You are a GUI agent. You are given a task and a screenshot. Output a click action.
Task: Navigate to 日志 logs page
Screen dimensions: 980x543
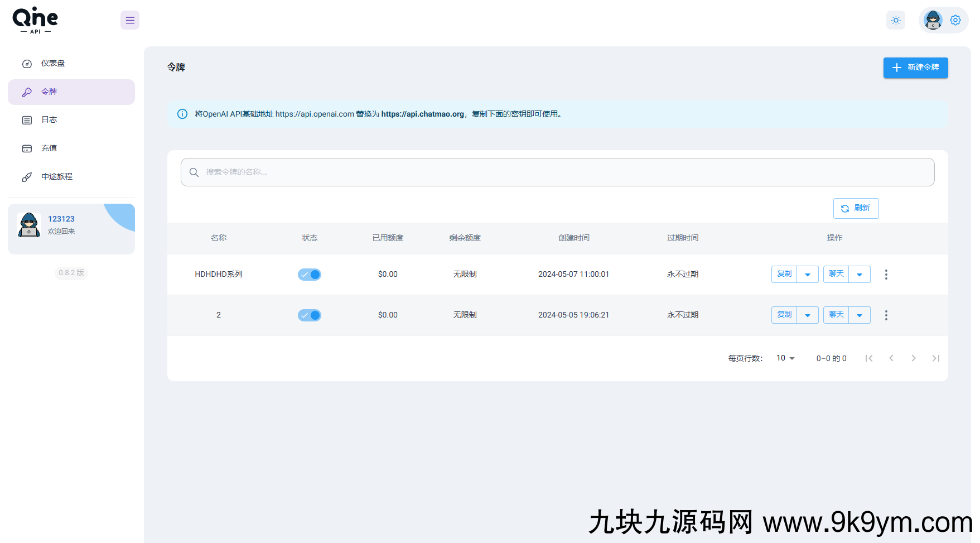[49, 120]
